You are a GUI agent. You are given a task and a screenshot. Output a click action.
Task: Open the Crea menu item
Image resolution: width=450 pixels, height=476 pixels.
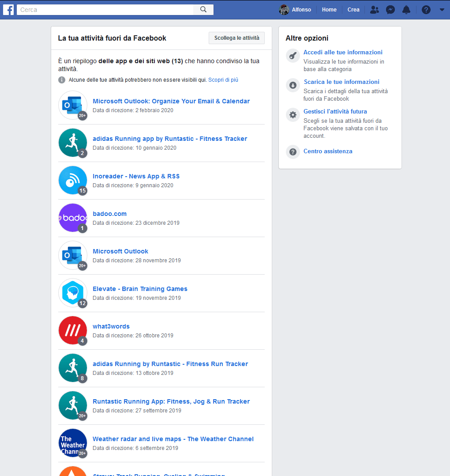[353, 10]
